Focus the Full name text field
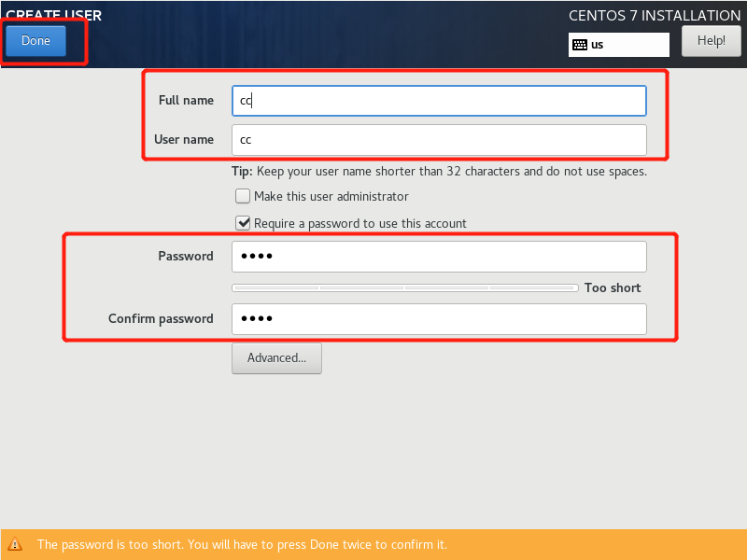The width and height of the screenshot is (747, 560). click(x=439, y=101)
